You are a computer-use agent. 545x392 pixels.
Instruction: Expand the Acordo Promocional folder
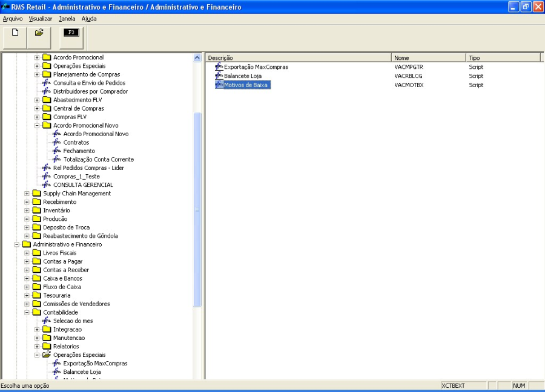click(x=37, y=57)
